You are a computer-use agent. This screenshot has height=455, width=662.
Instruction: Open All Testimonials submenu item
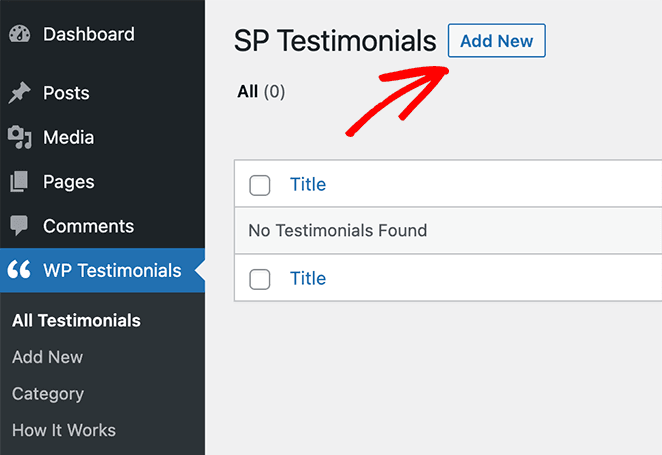(76, 321)
